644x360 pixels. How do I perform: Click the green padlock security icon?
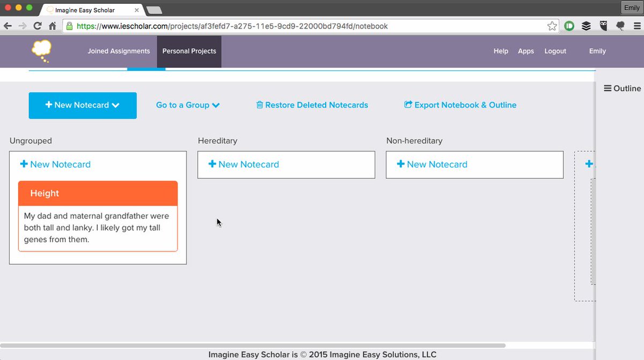tap(69, 26)
